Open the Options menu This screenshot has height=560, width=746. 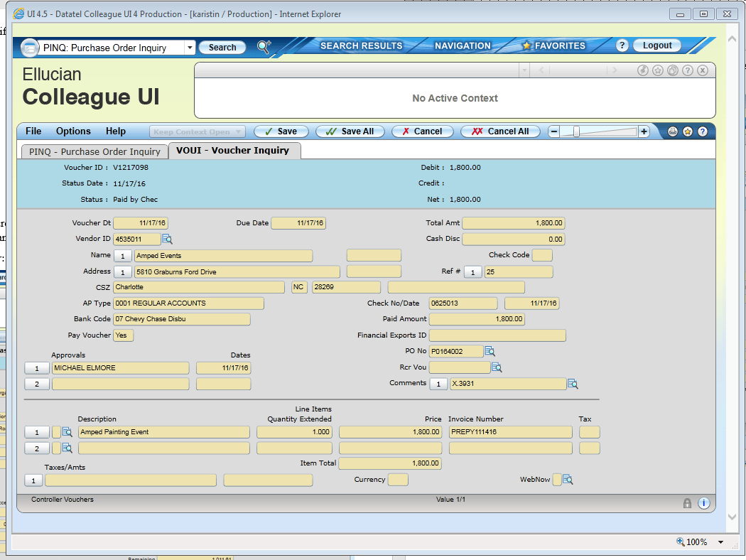73,131
